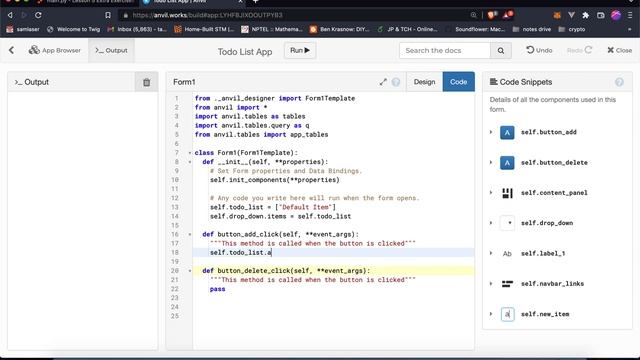Image resolution: width=640 pixels, height=360 pixels.
Task: Open the NPTEL bookmark
Action: click(x=271, y=29)
